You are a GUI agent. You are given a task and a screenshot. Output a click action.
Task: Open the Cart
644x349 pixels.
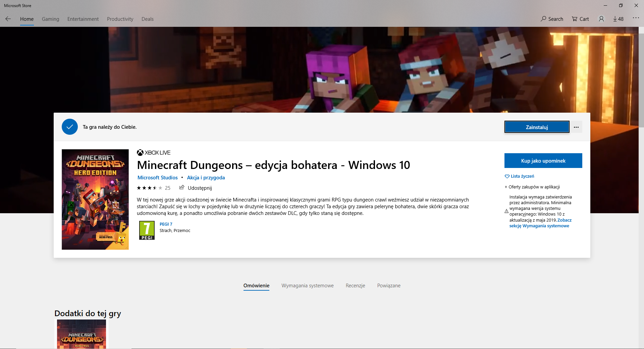580,19
